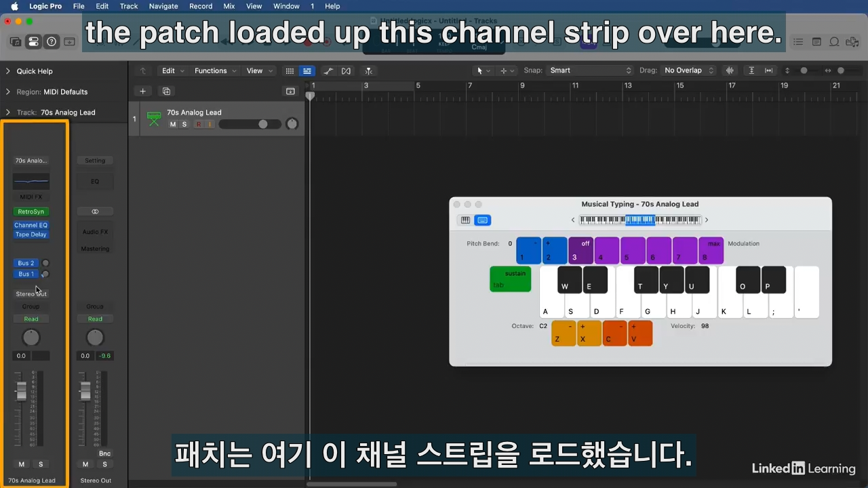Click the 70s Analog Lead strip pan knob
The width and height of the screenshot is (868, 488).
coord(31,338)
